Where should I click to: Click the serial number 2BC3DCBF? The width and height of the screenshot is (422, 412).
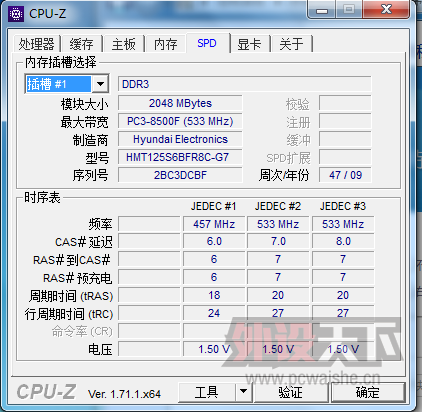point(180,175)
